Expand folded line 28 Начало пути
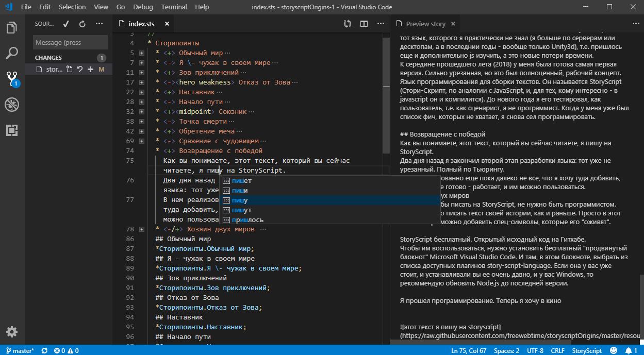Image resolution: width=644 pixels, height=355 pixels. pyautogui.click(x=141, y=102)
